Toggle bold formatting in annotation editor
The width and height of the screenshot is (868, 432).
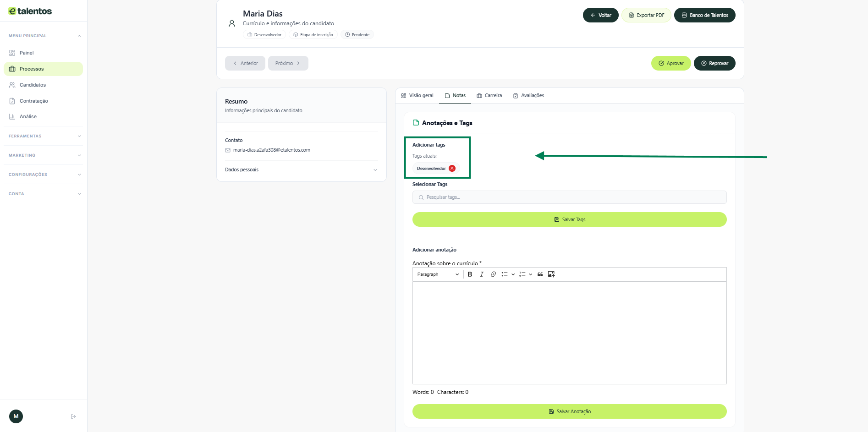[470, 274]
